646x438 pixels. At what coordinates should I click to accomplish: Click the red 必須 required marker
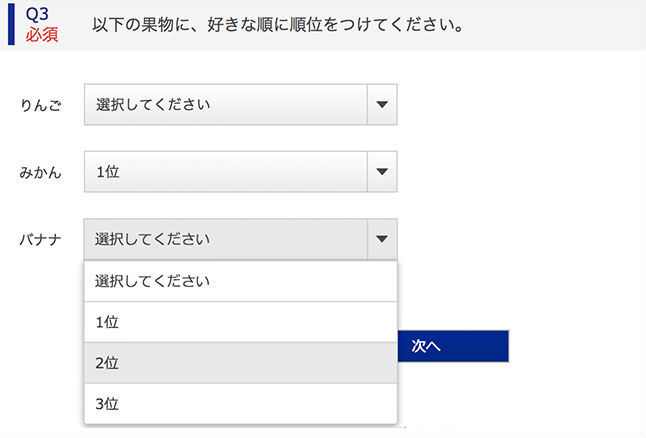point(42,34)
